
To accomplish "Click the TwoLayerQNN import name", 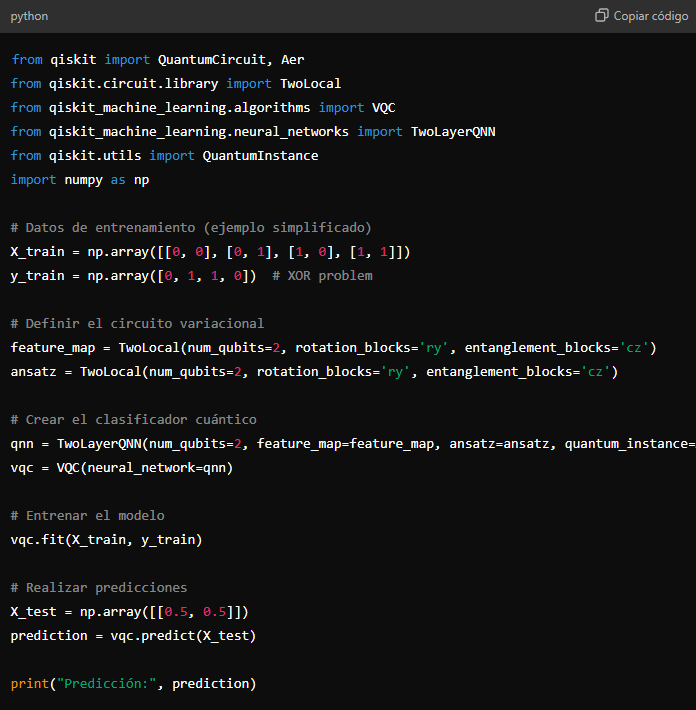I will (x=453, y=132).
